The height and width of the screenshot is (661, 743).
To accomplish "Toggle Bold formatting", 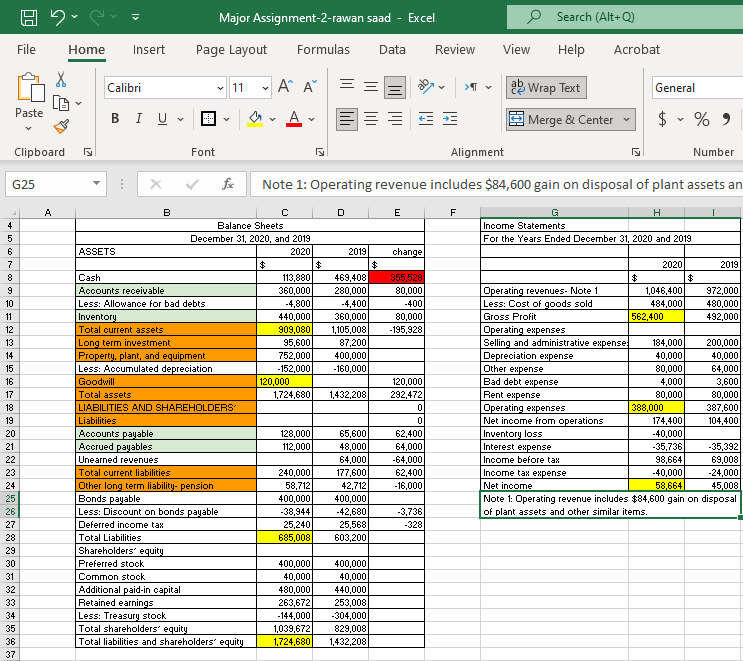I will point(115,118).
